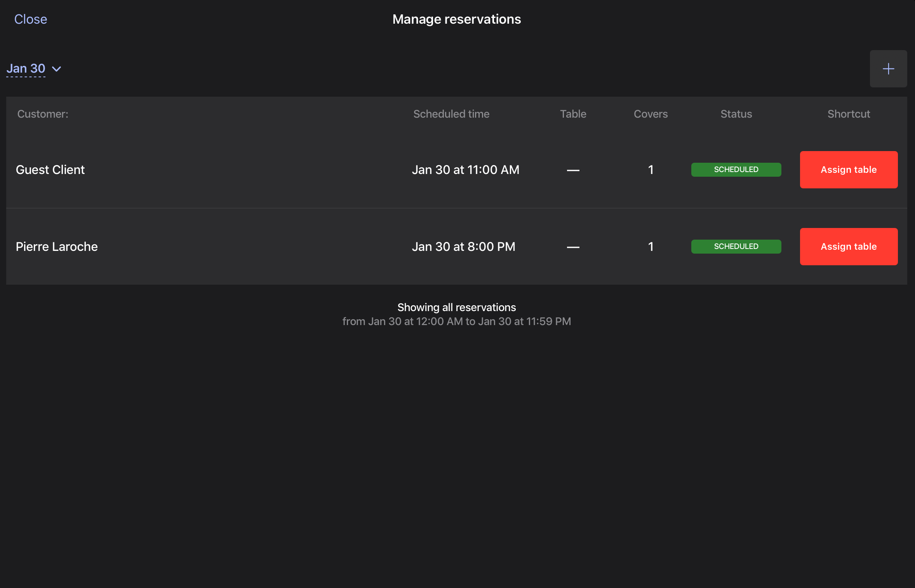The image size is (915, 588).
Task: Click the SCHEDULED badge for Pierre Laroche
Action: [736, 247]
